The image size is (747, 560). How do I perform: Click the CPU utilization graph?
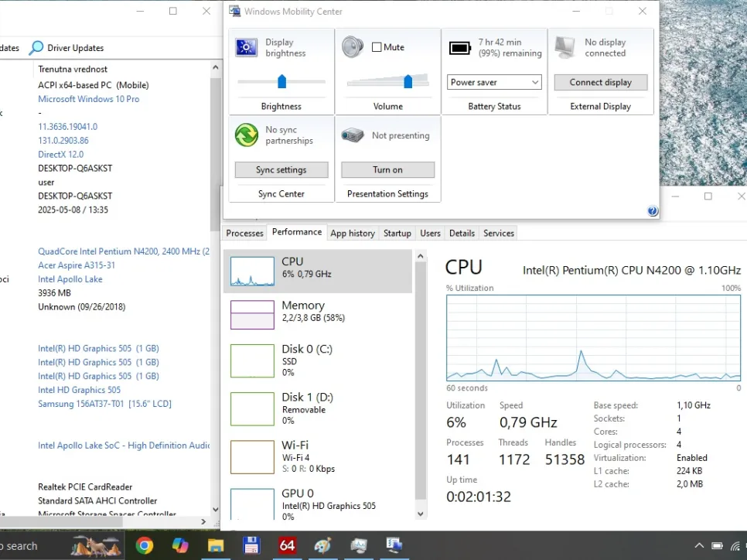tap(593, 338)
